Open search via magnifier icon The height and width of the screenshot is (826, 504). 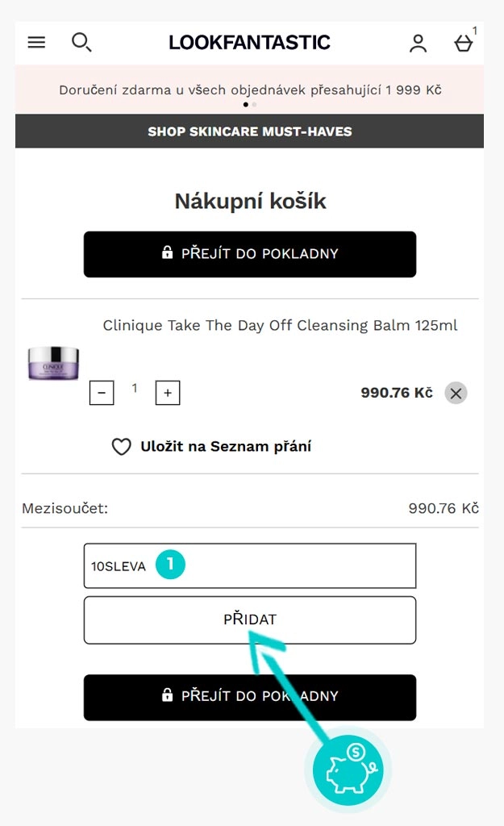point(81,43)
